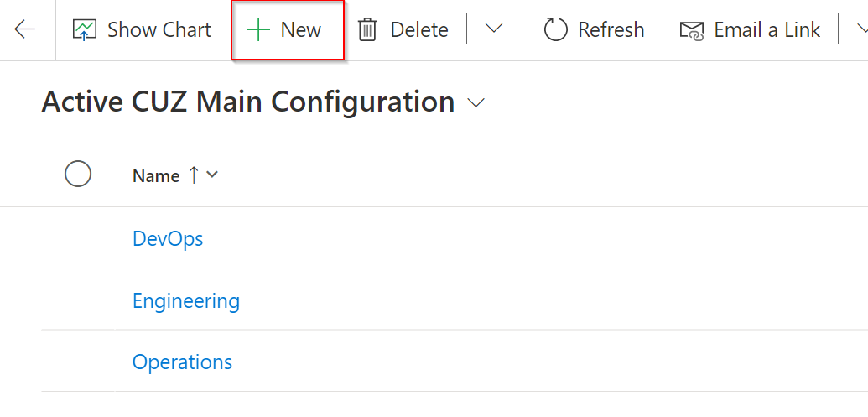Toggle the select-all circle in header

pos(78,175)
